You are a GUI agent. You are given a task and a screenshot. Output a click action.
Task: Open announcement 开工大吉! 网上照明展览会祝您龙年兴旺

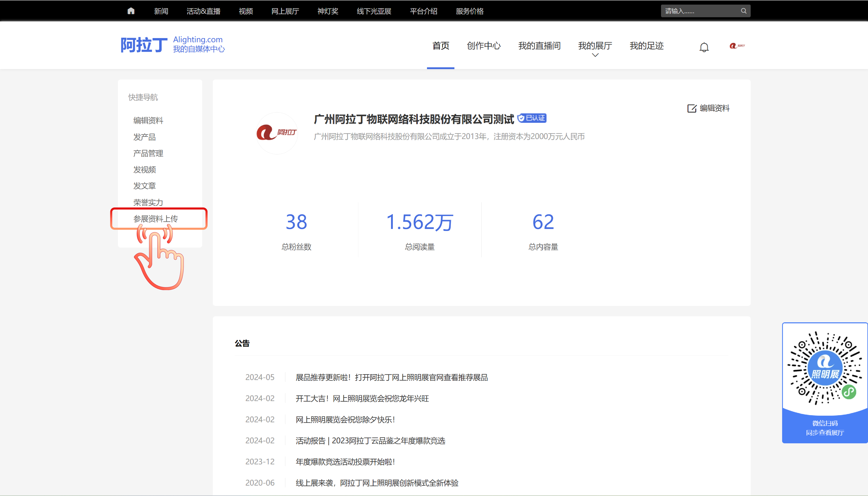coord(362,399)
